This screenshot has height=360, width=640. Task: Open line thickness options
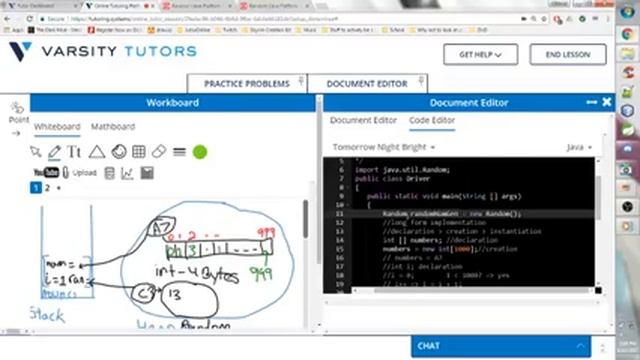point(179,152)
